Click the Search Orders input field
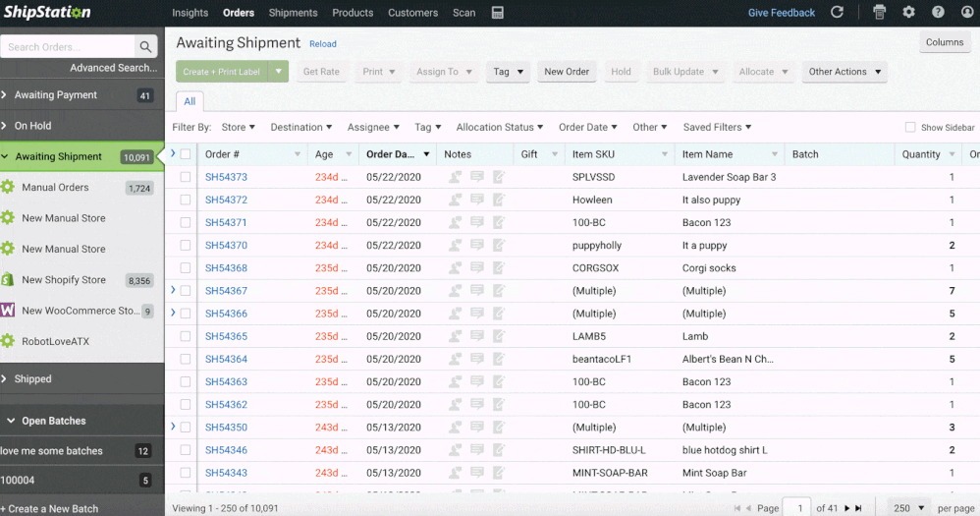980x516 pixels. tap(67, 46)
